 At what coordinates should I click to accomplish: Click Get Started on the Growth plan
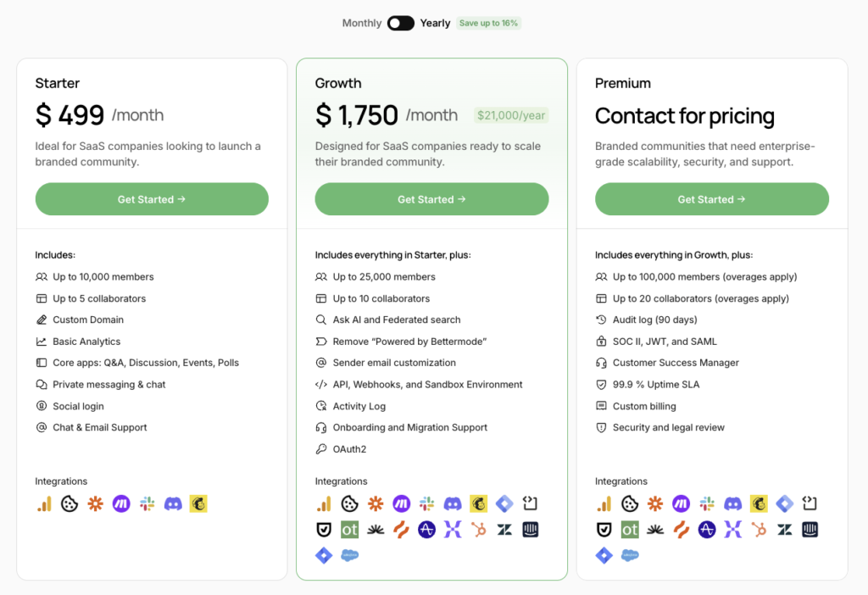[431, 198]
